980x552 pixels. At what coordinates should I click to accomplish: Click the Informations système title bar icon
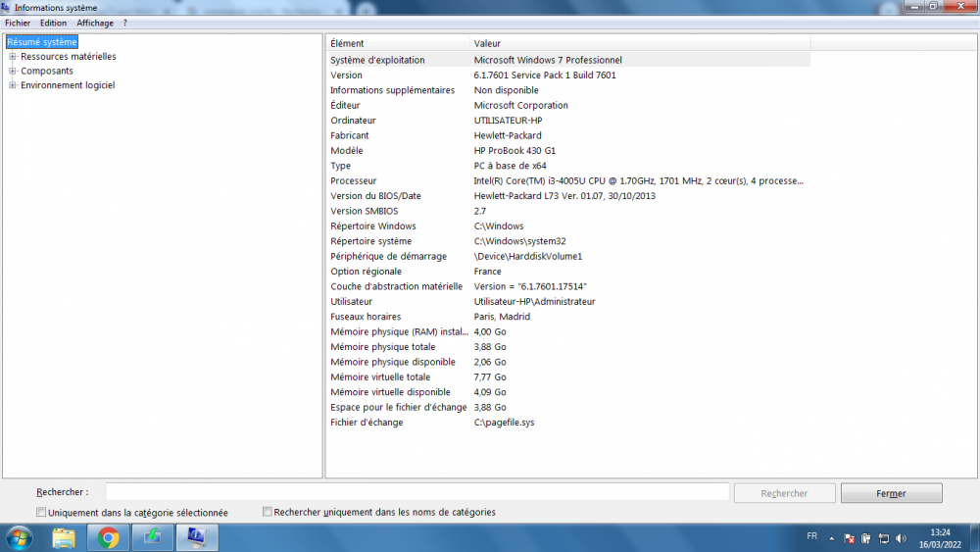coord(6,8)
